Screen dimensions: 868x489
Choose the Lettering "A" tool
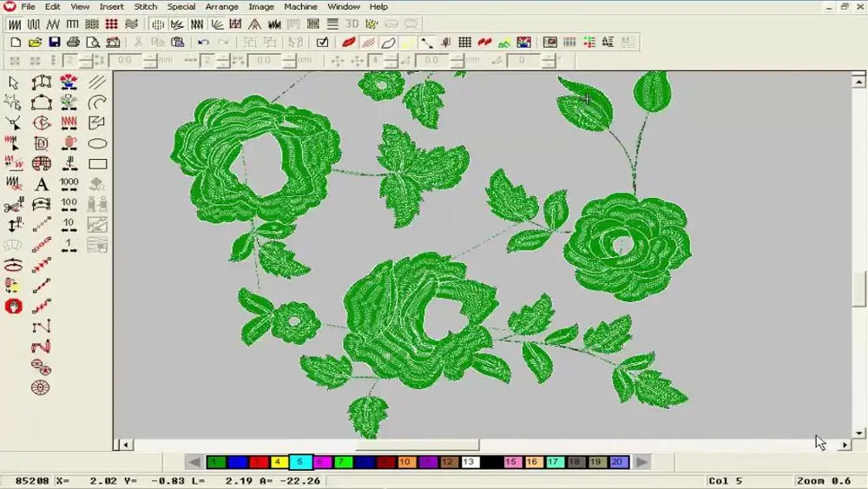[x=41, y=184]
